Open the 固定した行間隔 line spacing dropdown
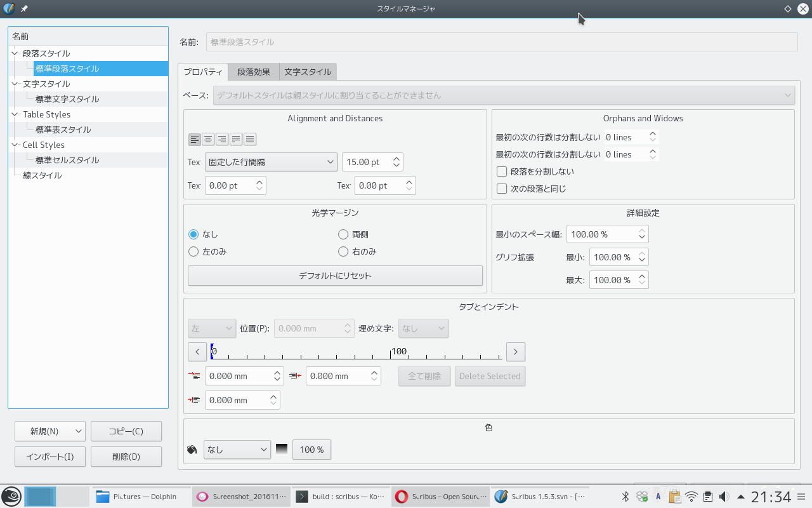The height and width of the screenshot is (508, 812). (271, 162)
